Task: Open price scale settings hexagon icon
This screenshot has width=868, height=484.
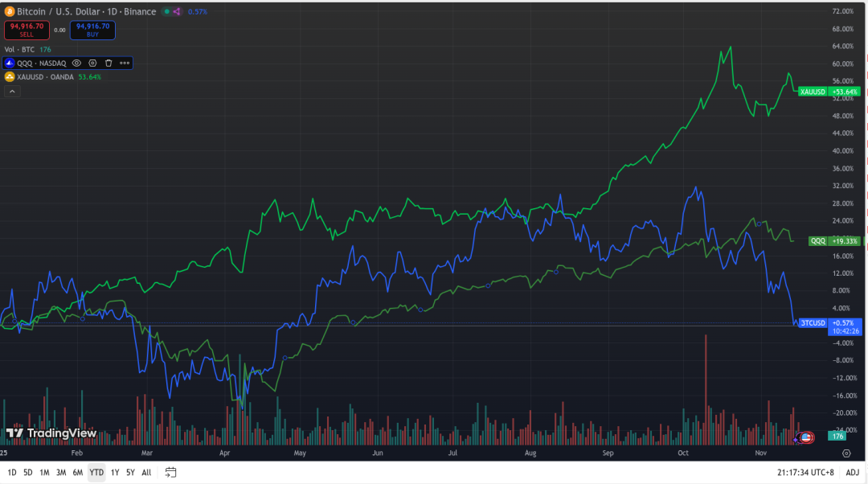Action: 846,453
